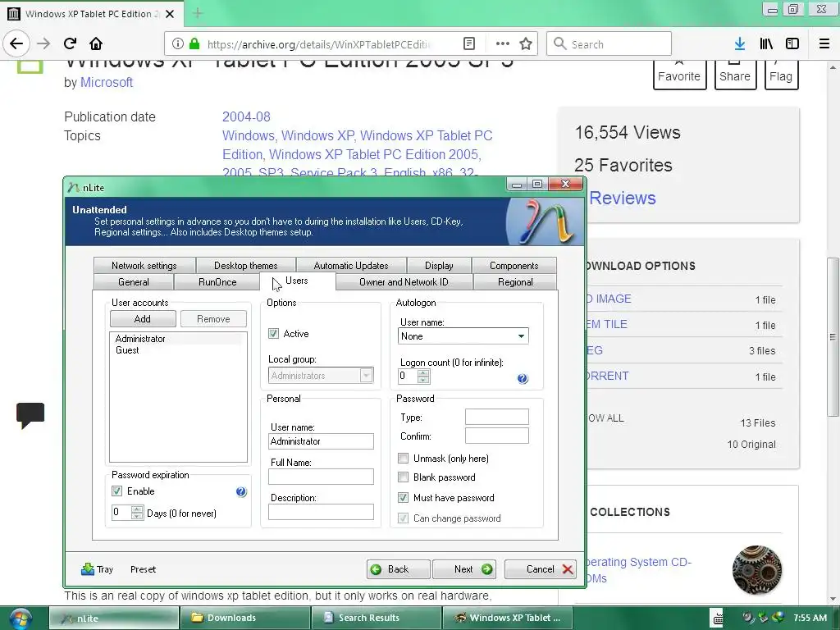
Task: Click help icon in Password expiration
Action: point(241,492)
